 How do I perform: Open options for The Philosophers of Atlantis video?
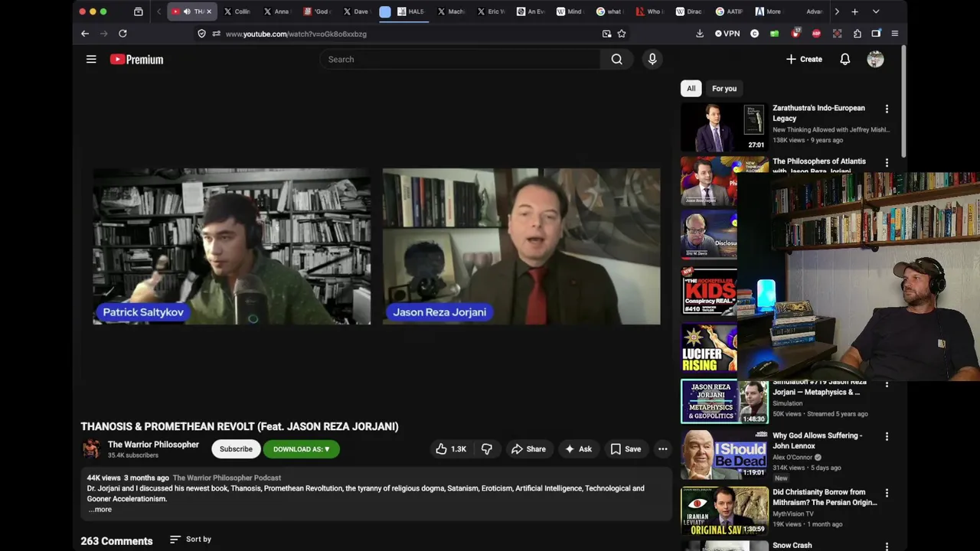coord(887,162)
